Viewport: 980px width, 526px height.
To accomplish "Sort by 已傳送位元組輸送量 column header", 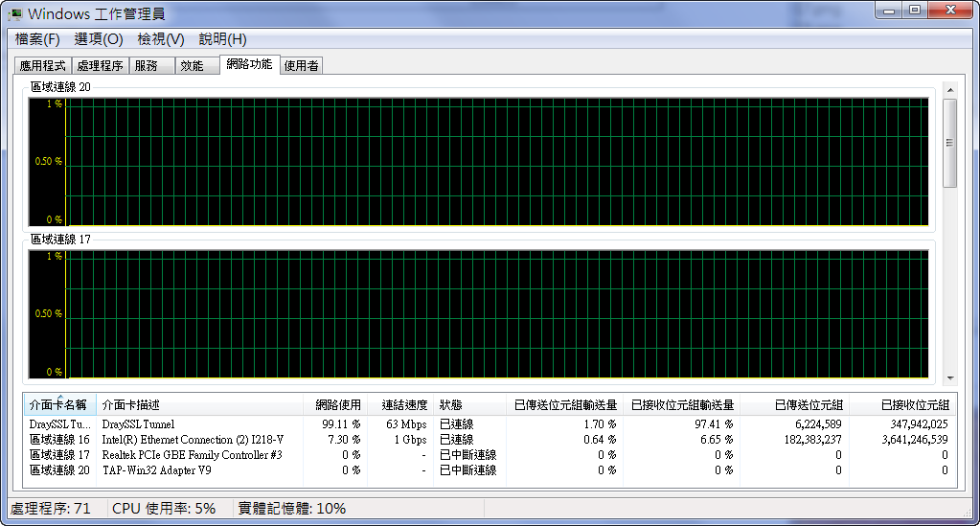I will click(564, 404).
